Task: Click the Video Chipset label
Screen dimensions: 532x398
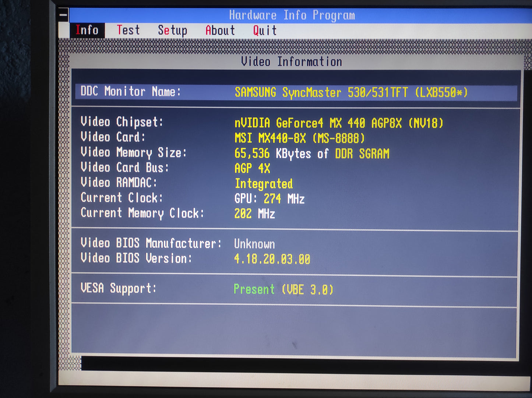Action: (122, 122)
